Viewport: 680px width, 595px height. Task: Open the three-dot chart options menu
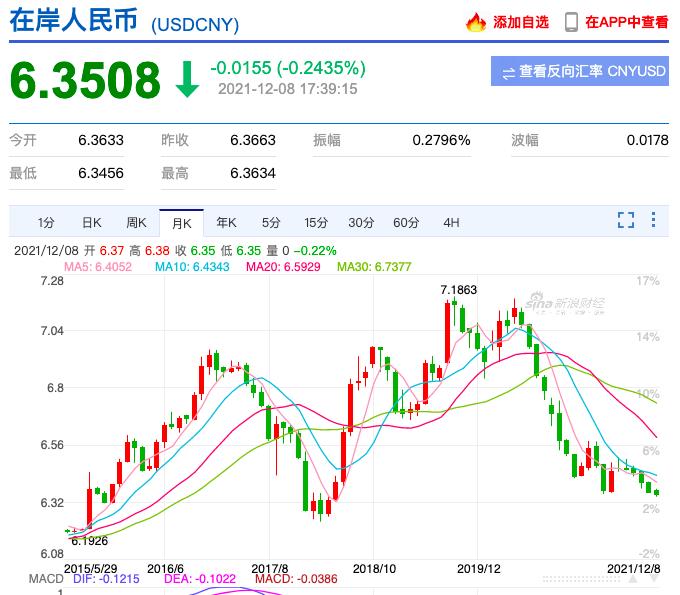(654, 221)
